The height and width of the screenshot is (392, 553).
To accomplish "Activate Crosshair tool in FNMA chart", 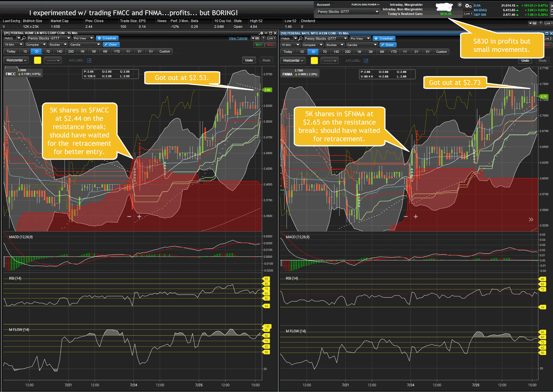I will click(x=383, y=38).
